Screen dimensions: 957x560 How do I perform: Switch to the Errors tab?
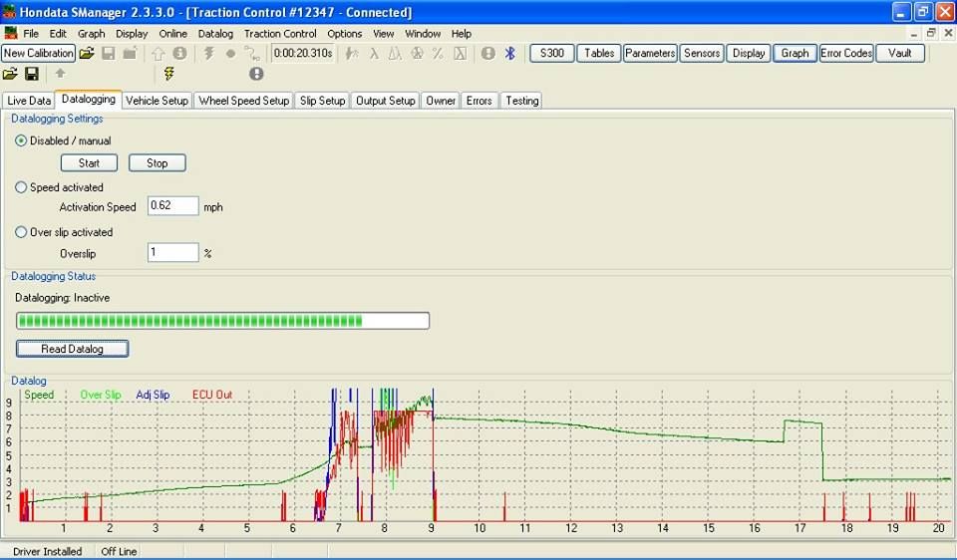(x=479, y=101)
